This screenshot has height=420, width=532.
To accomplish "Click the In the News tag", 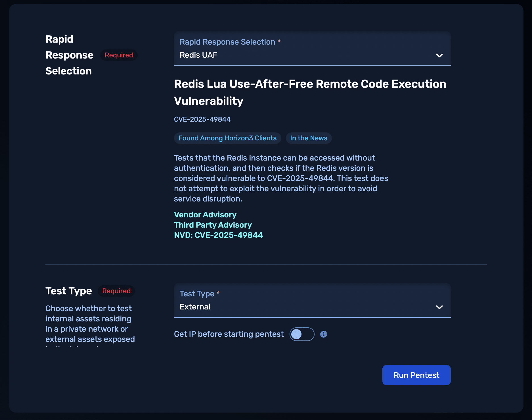I will pyautogui.click(x=309, y=138).
